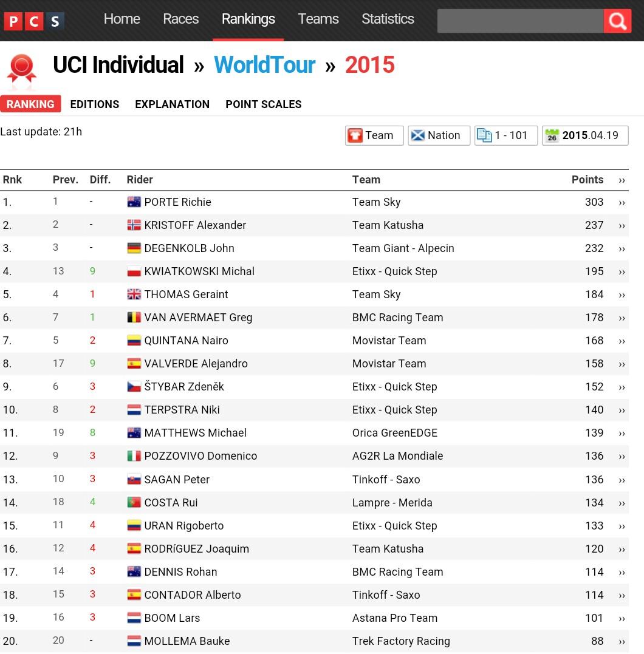The height and width of the screenshot is (654, 644).
Task: Click inside the search input field
Action: pyautogui.click(x=520, y=21)
